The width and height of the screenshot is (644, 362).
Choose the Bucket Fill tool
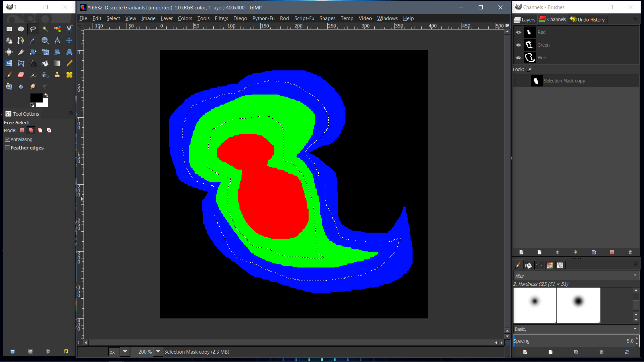point(45,63)
